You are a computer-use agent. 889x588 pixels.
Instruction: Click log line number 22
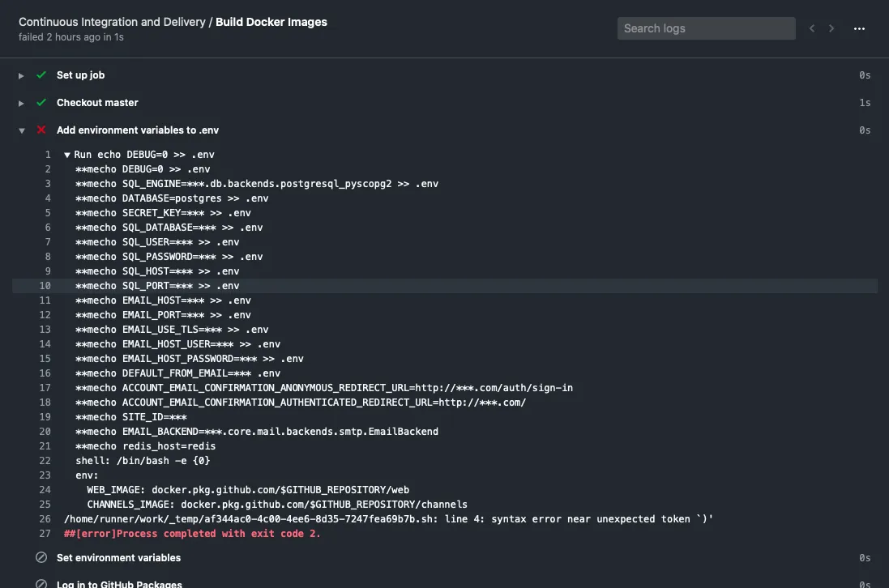[45, 461]
